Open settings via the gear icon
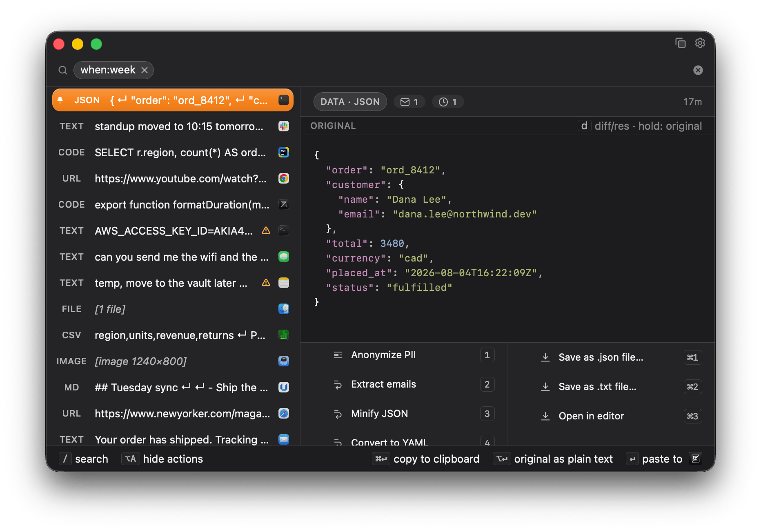Viewport: 761px width, 532px height. pos(700,43)
